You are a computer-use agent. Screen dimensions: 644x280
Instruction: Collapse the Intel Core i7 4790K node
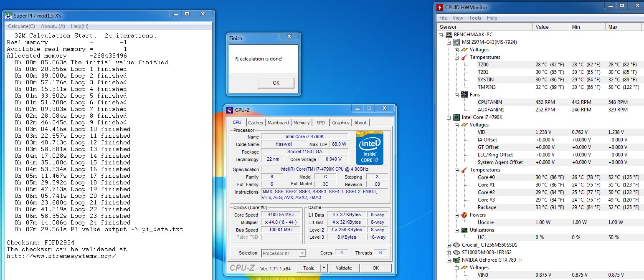point(449,117)
